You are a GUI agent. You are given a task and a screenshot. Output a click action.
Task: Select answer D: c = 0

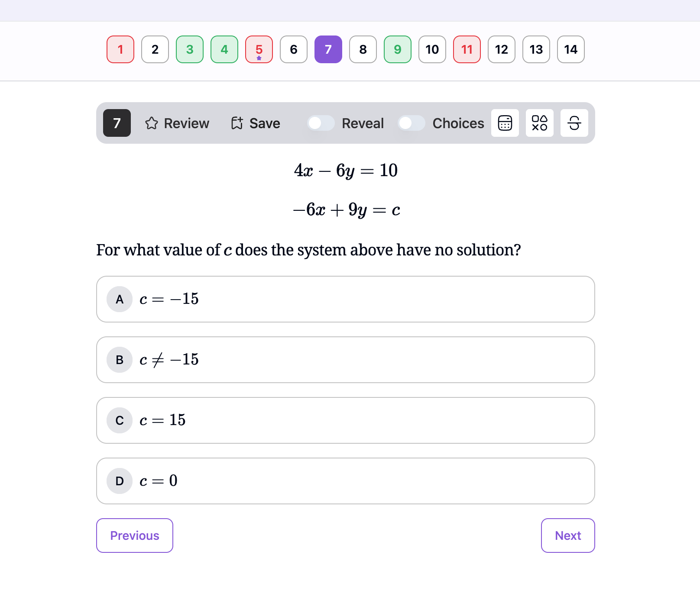click(345, 481)
